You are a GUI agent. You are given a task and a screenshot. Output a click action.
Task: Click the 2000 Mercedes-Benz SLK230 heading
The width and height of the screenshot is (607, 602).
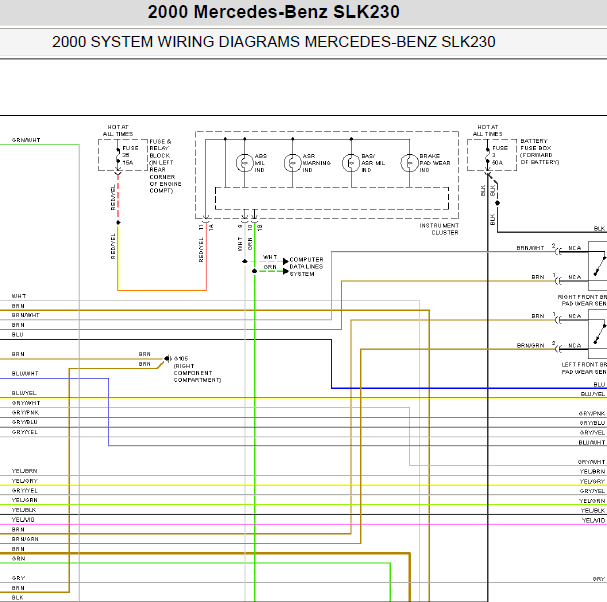coord(274,12)
